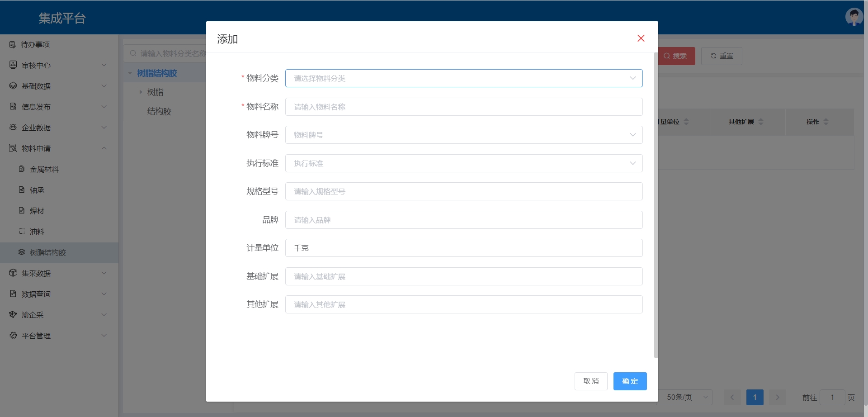Click the 集采数据 box icon
This screenshot has width=868, height=417.
click(x=13, y=273)
